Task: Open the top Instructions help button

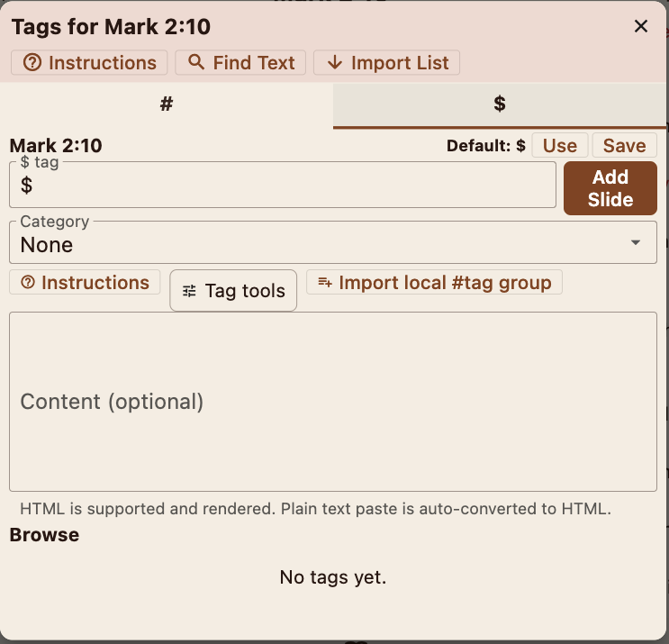Action: tap(89, 63)
